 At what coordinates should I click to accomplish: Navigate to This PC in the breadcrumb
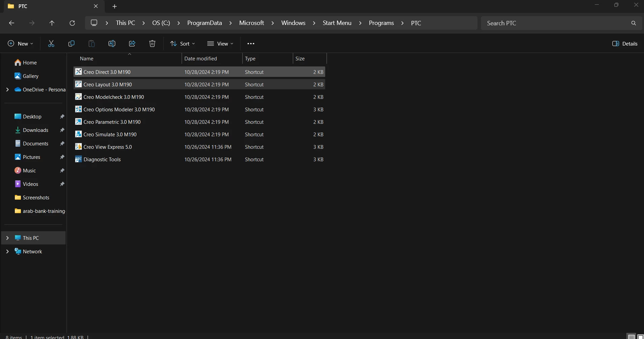(x=125, y=23)
